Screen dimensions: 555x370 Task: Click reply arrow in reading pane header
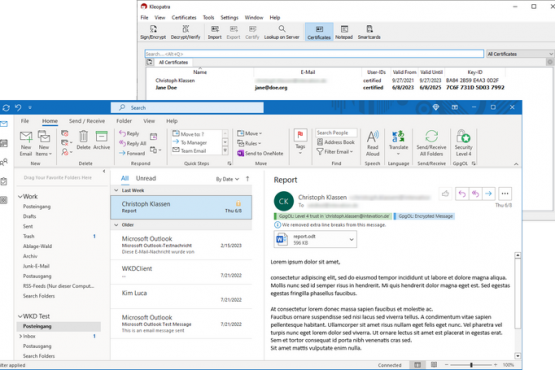462,193
